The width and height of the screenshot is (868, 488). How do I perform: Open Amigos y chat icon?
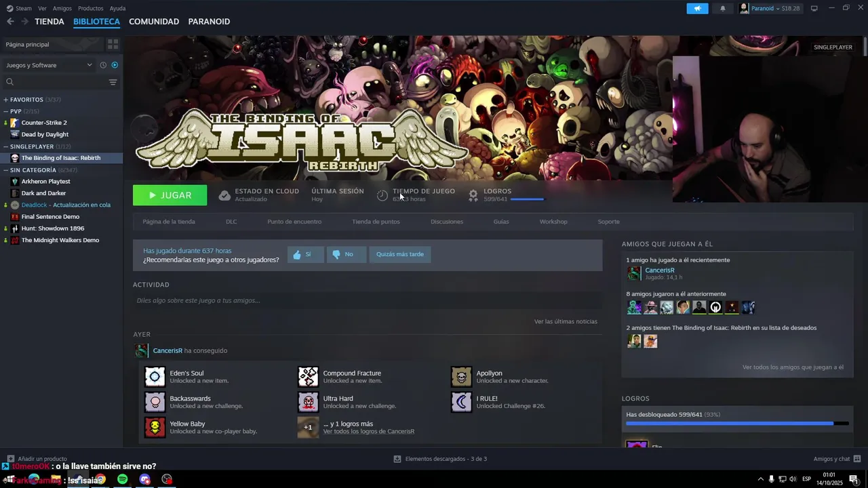click(857, 459)
